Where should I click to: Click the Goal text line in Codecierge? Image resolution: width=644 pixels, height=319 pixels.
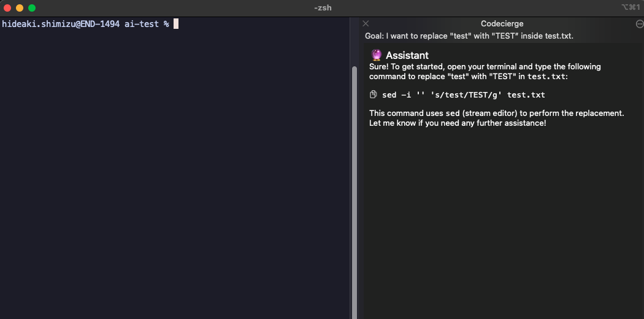pos(469,36)
